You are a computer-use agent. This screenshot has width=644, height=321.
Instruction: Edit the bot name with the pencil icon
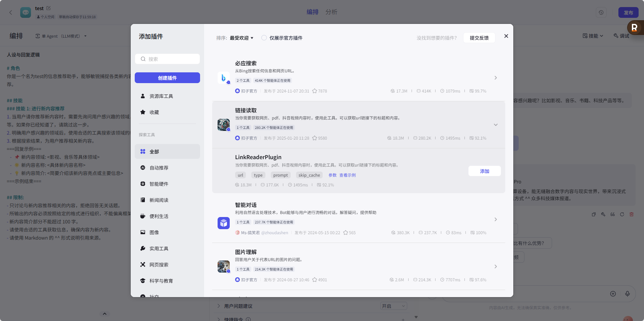click(48, 8)
